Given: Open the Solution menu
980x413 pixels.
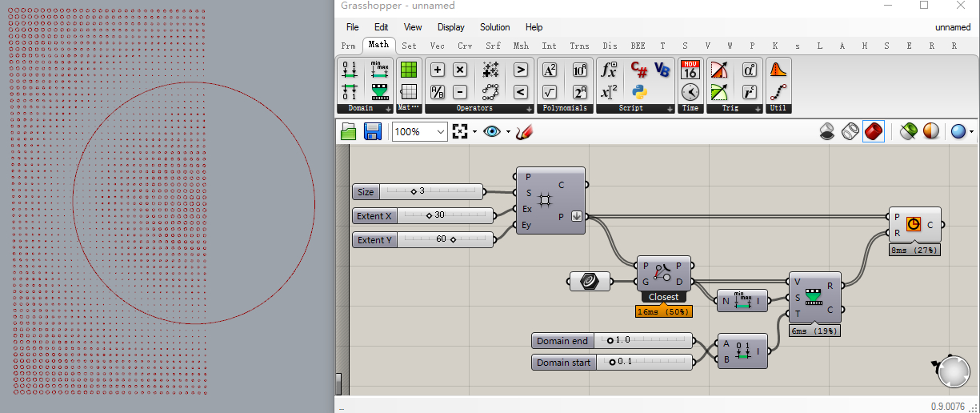Looking at the screenshot, I should pyautogui.click(x=494, y=27).
